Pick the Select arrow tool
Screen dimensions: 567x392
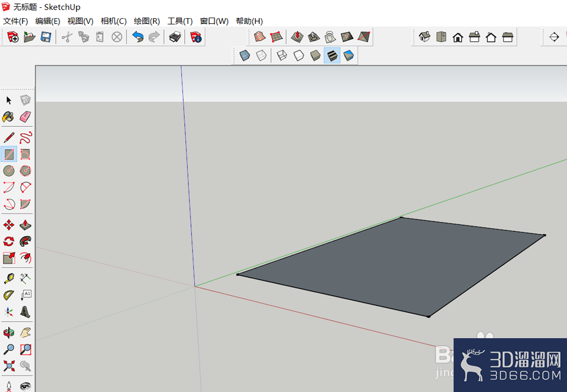(9, 100)
